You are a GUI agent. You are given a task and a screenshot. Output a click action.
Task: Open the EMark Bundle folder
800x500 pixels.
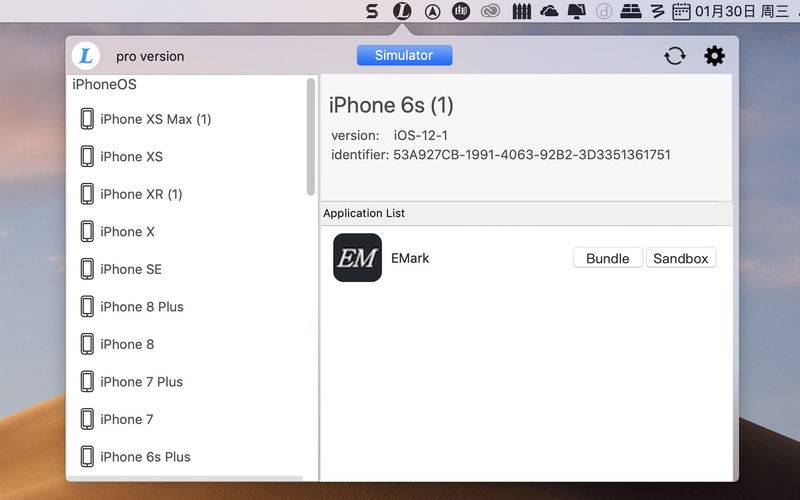tap(608, 258)
